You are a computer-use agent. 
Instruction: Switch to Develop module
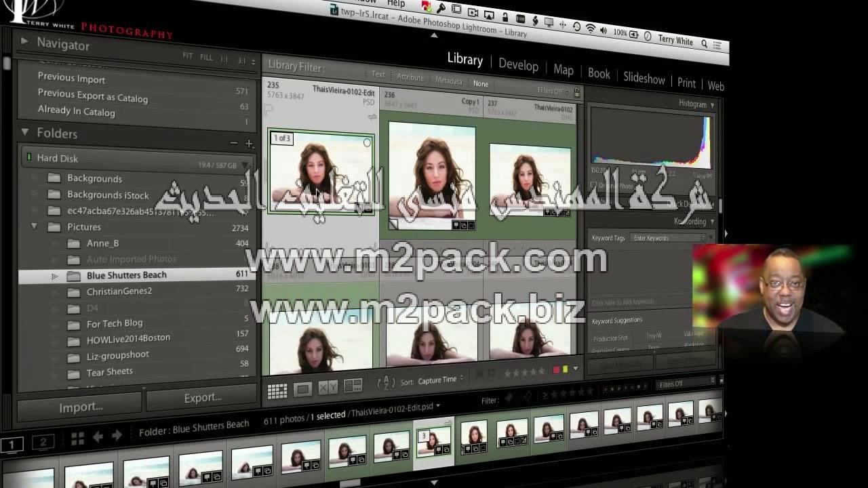[518, 65]
